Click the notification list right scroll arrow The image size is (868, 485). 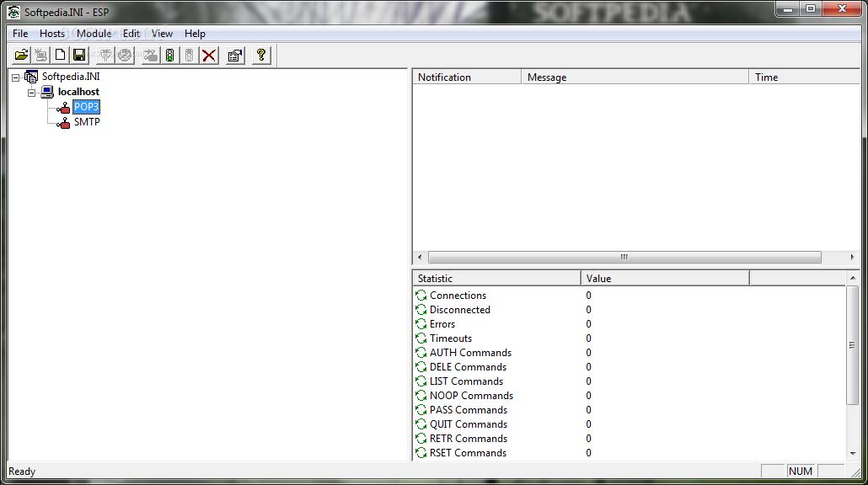pos(853,257)
